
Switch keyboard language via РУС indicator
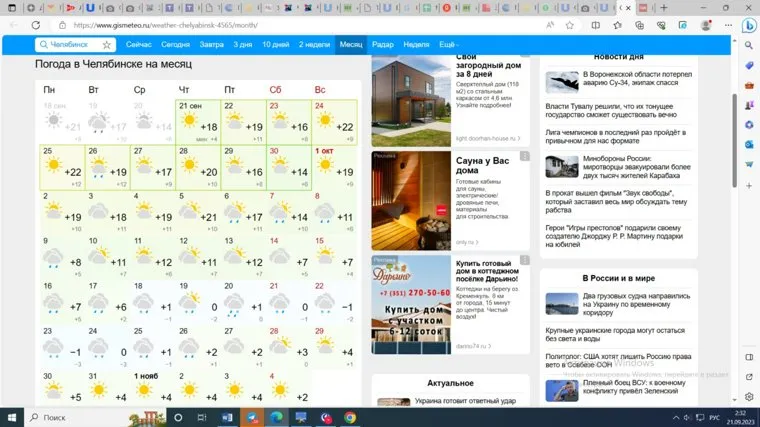[703, 416]
